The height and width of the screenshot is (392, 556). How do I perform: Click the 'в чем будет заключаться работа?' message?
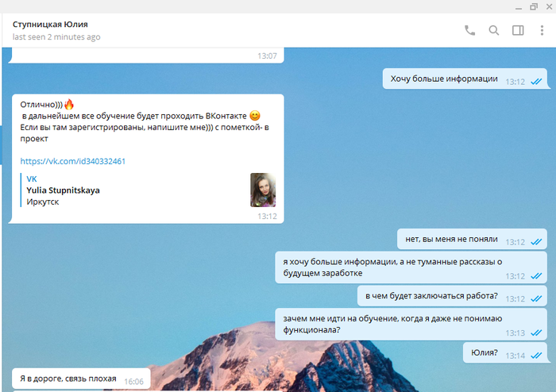click(431, 297)
